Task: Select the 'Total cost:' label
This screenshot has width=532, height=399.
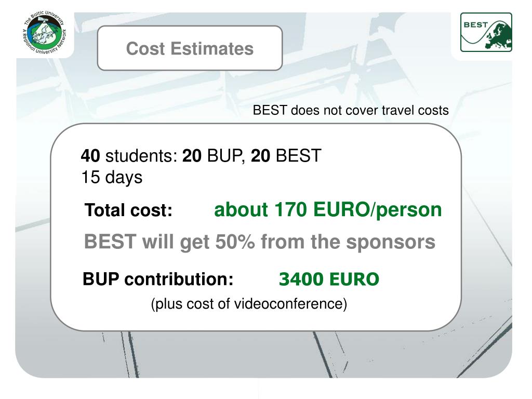Action: coord(129,210)
